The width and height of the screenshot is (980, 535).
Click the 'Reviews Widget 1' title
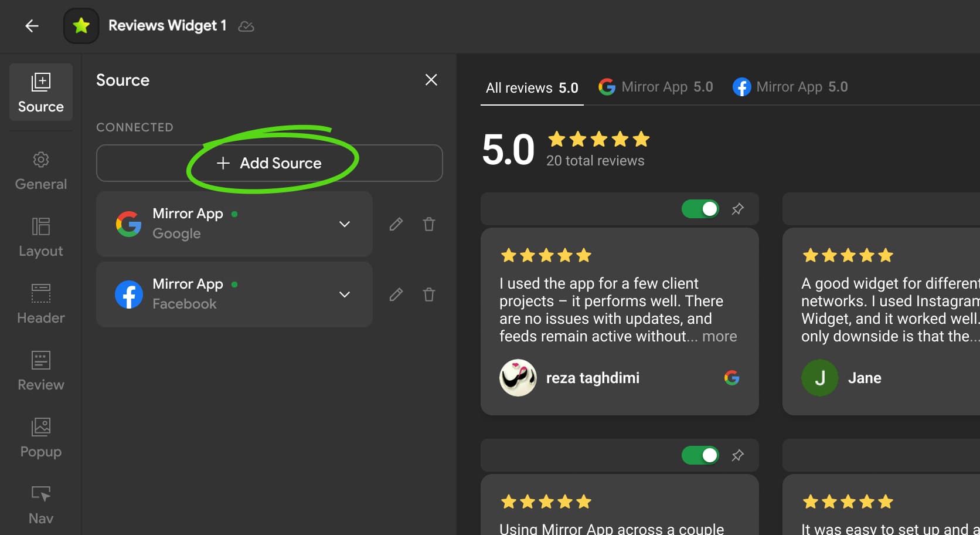point(168,26)
